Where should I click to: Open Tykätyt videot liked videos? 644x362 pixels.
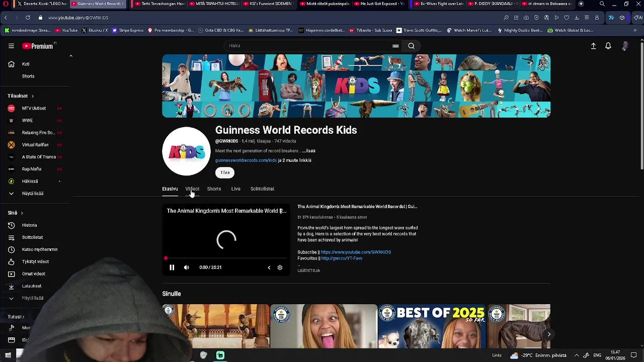coord(35,261)
